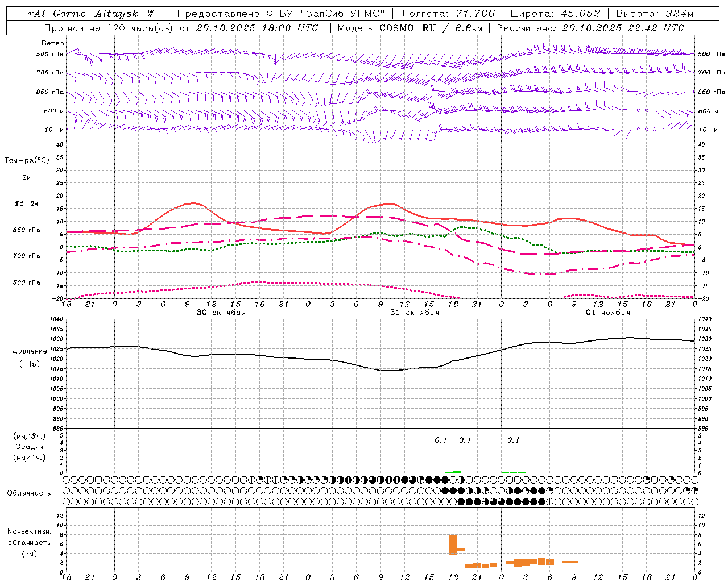Click the Ветер panel label
The width and height of the screenshot is (728, 582).
[x=52, y=43]
